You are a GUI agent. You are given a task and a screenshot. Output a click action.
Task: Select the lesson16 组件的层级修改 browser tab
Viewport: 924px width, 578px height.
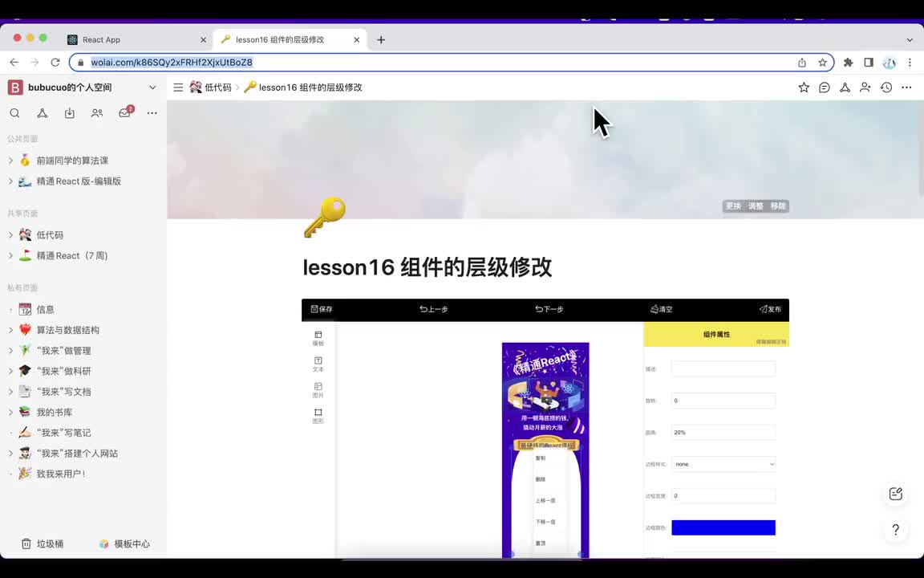tap(290, 39)
